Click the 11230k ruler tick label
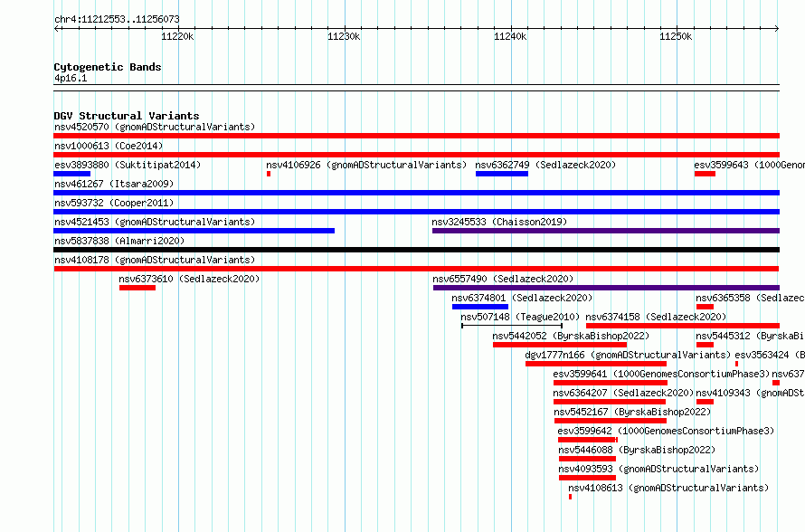 (344, 36)
